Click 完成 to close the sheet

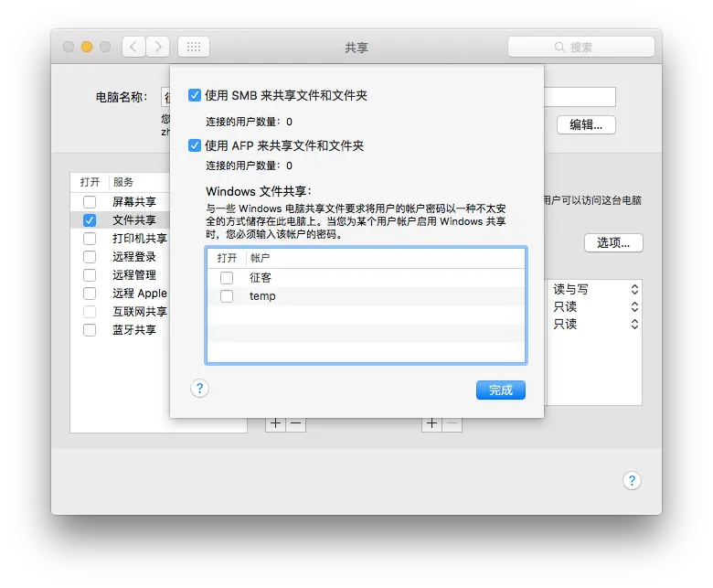[501, 390]
